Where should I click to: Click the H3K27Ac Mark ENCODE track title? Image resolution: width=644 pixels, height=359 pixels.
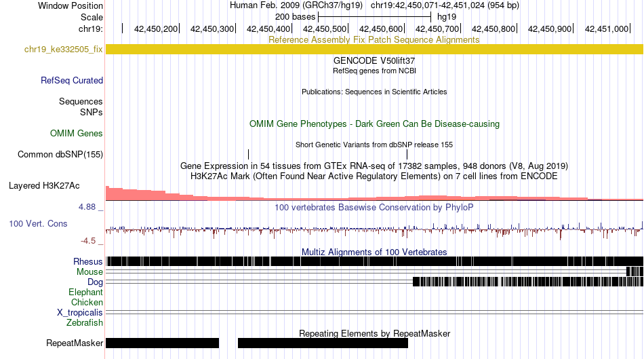click(x=374, y=176)
